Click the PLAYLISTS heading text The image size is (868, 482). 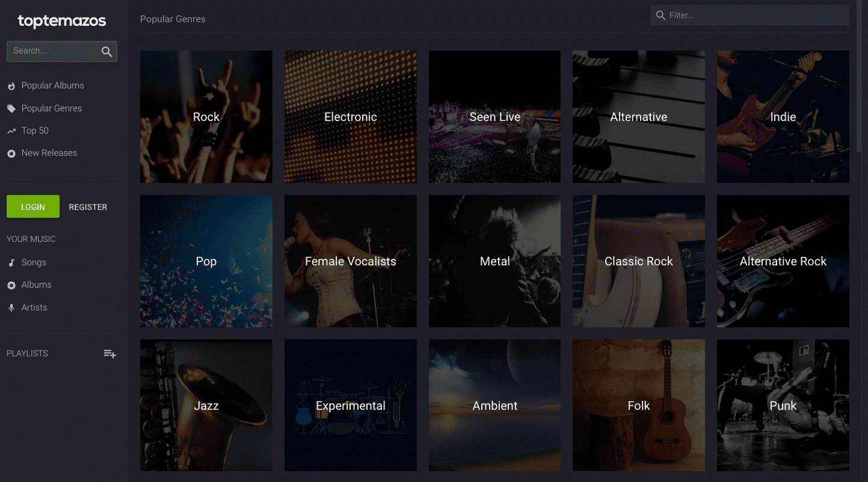click(27, 353)
